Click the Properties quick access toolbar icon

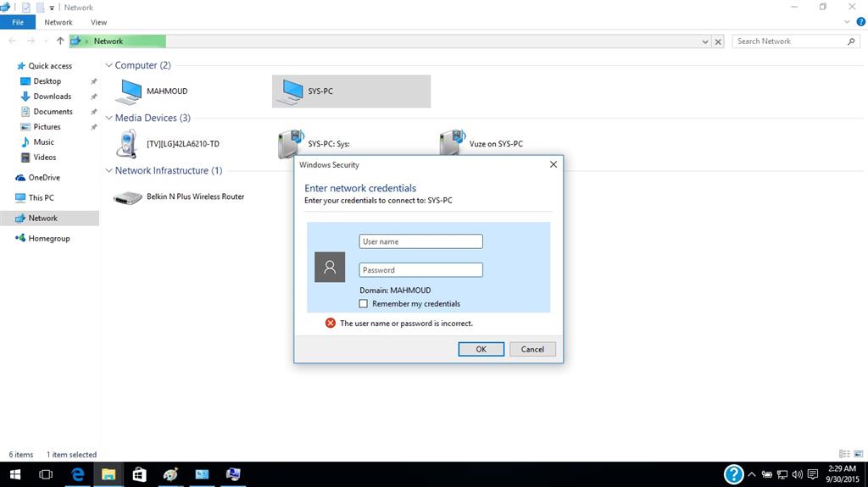25,8
